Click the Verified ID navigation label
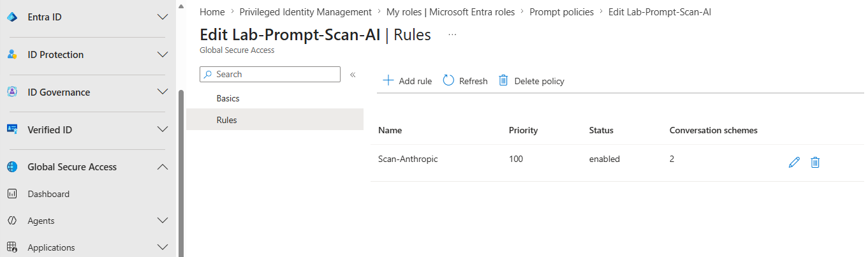This screenshot has height=257, width=868. [50, 129]
